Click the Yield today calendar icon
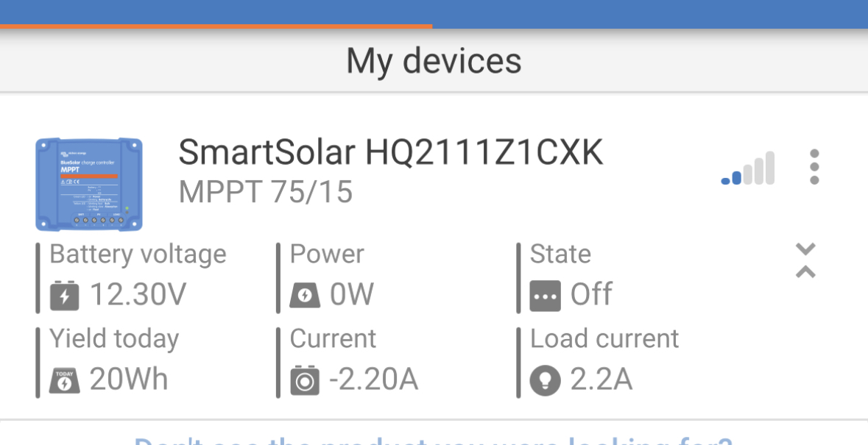This screenshot has width=868, height=445. pos(64,380)
